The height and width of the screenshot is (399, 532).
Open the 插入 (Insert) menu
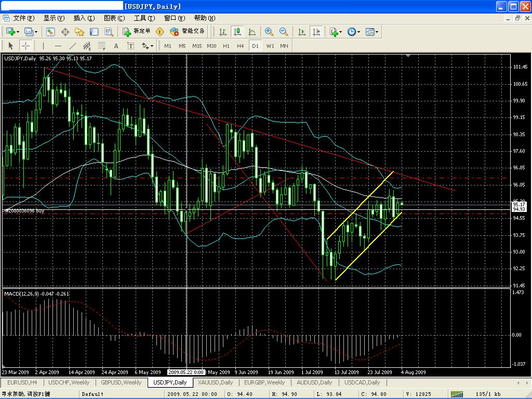tap(84, 18)
